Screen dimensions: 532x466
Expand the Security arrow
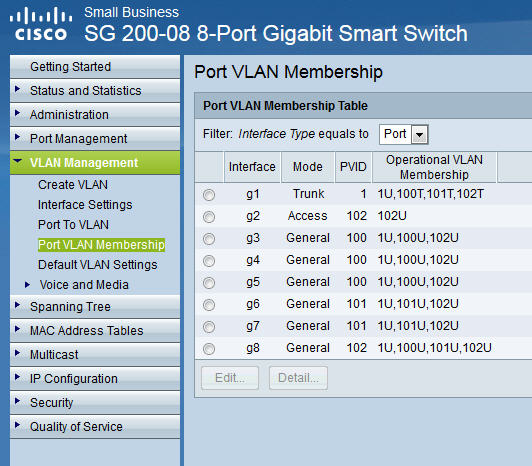click(18, 401)
